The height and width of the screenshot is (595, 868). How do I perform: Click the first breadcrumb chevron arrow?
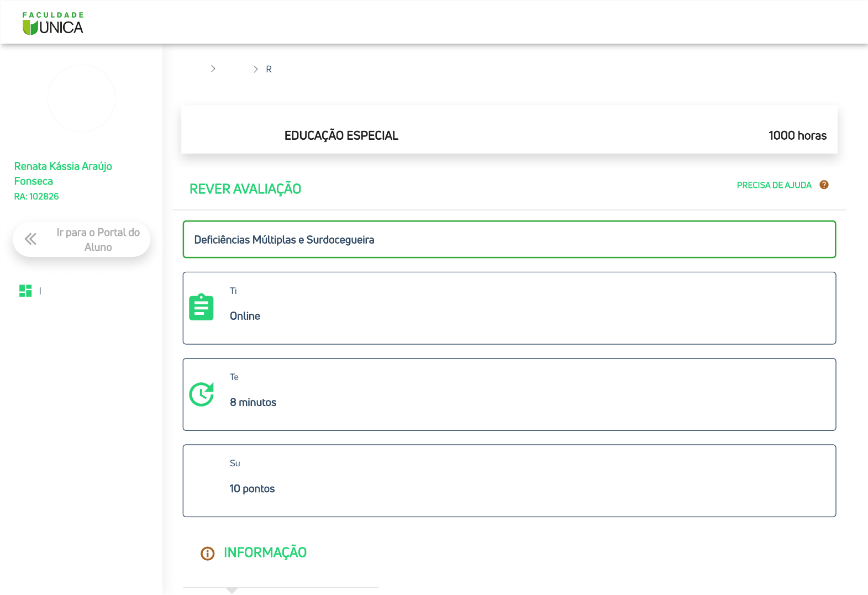213,69
